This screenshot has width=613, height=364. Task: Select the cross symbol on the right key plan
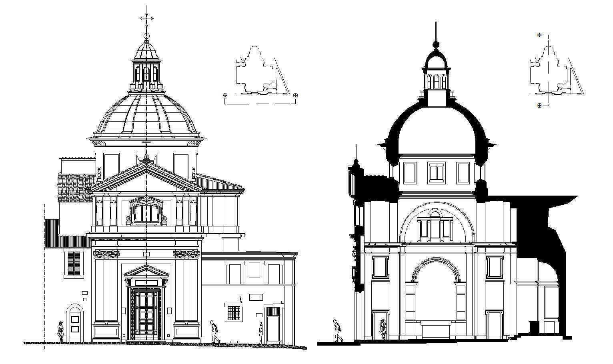coord(539,35)
